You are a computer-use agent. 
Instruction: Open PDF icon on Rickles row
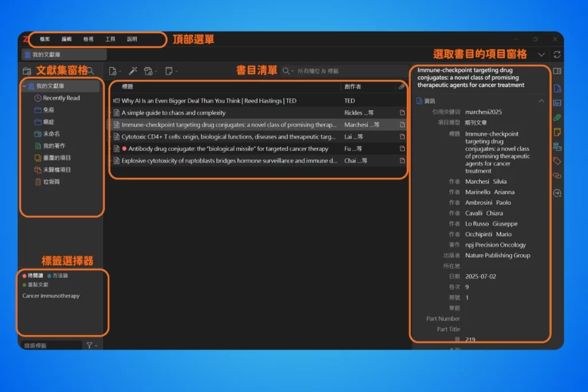[402, 113]
